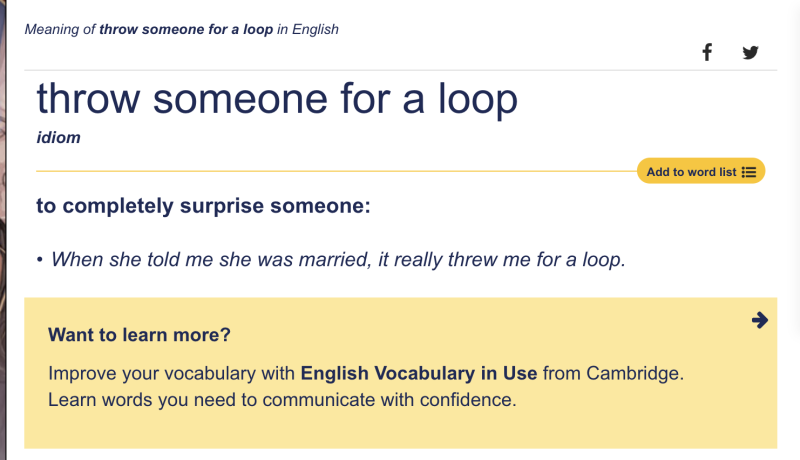Click the yellow divider line under 'idiom'

pyautogui.click(x=330, y=171)
